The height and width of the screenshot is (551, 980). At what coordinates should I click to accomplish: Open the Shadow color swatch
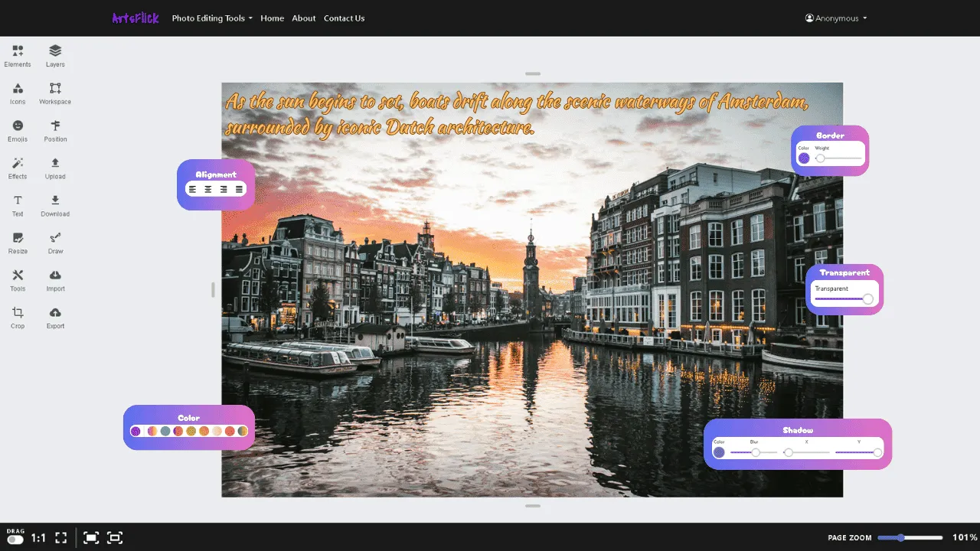pyautogui.click(x=719, y=452)
